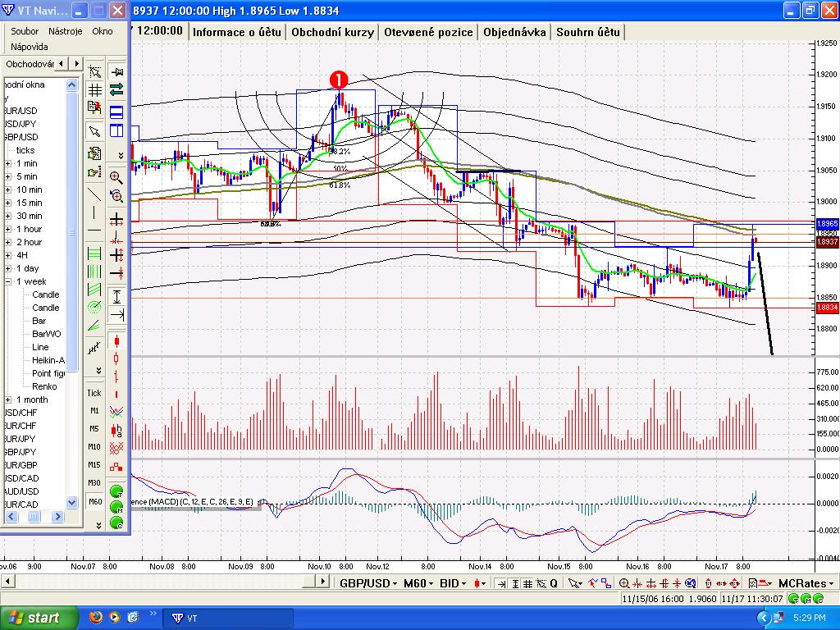840x630 pixels.
Task: Open M60 interval dropdown in bottom toolbar
Action: pos(418,583)
